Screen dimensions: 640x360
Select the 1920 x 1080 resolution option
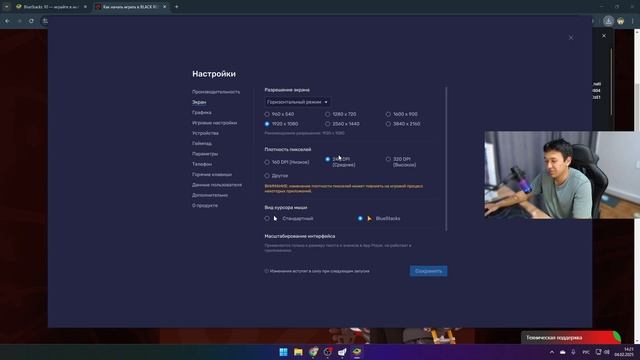click(267, 124)
